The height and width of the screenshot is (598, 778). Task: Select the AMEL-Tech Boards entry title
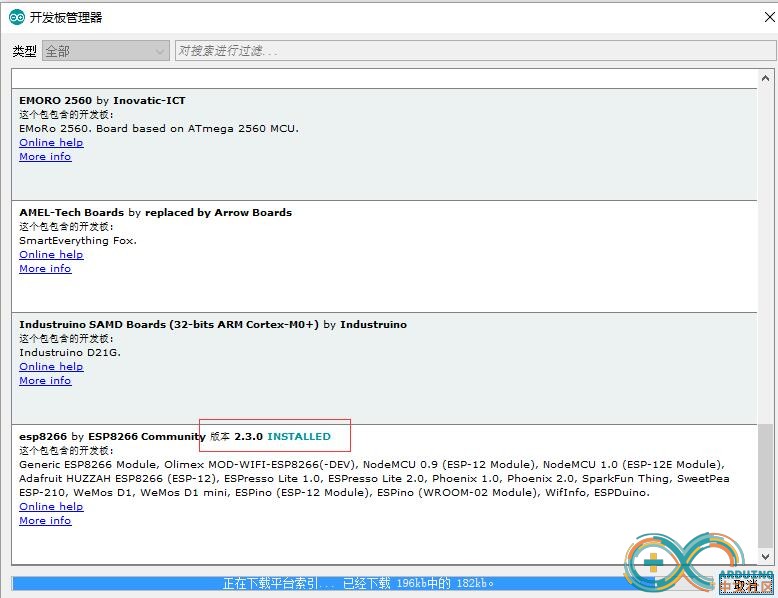(x=155, y=212)
